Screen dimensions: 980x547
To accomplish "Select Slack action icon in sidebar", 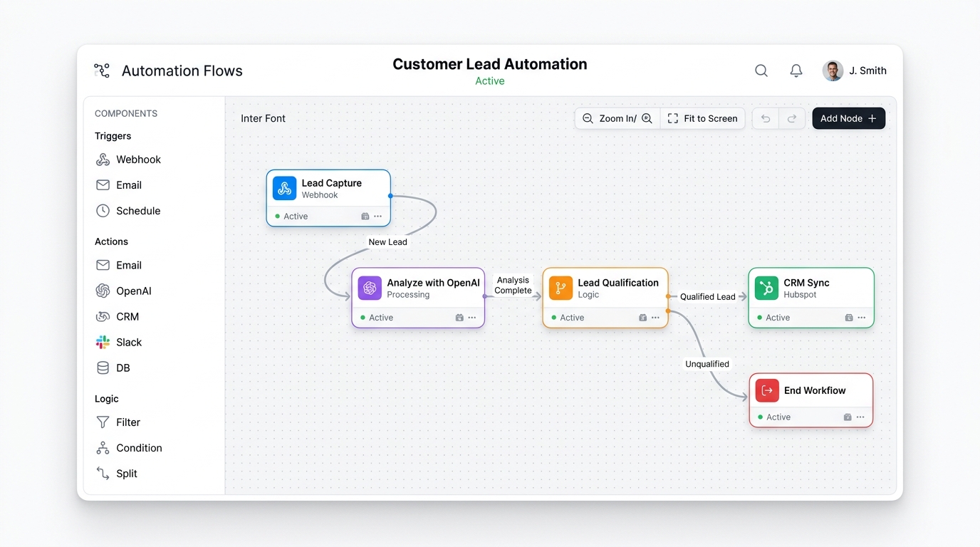I will 103,342.
